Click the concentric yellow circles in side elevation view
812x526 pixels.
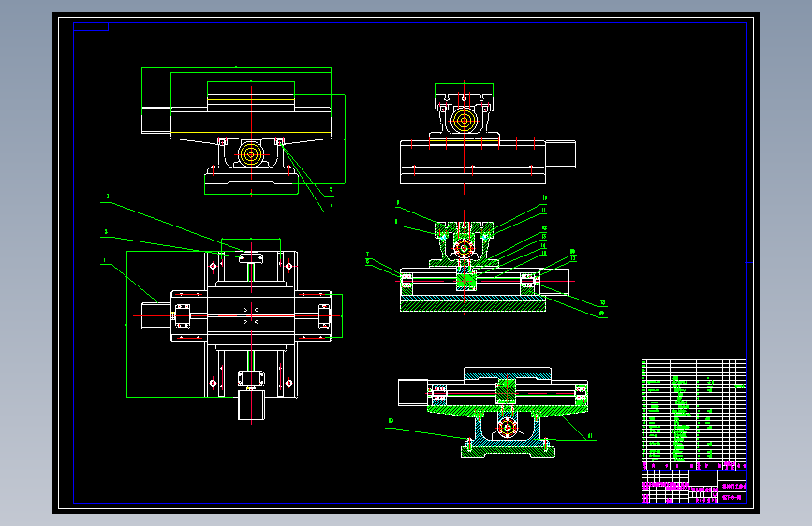464,121
